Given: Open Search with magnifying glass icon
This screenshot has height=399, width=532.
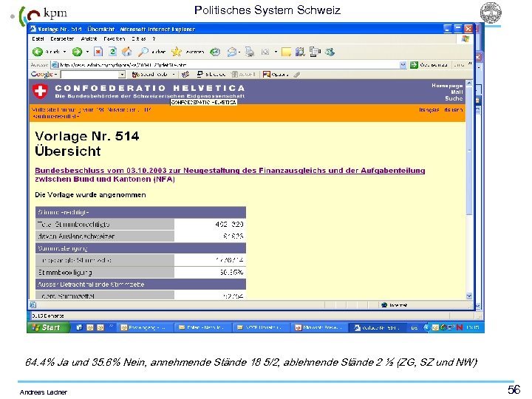Looking at the screenshot, I should (143, 52).
